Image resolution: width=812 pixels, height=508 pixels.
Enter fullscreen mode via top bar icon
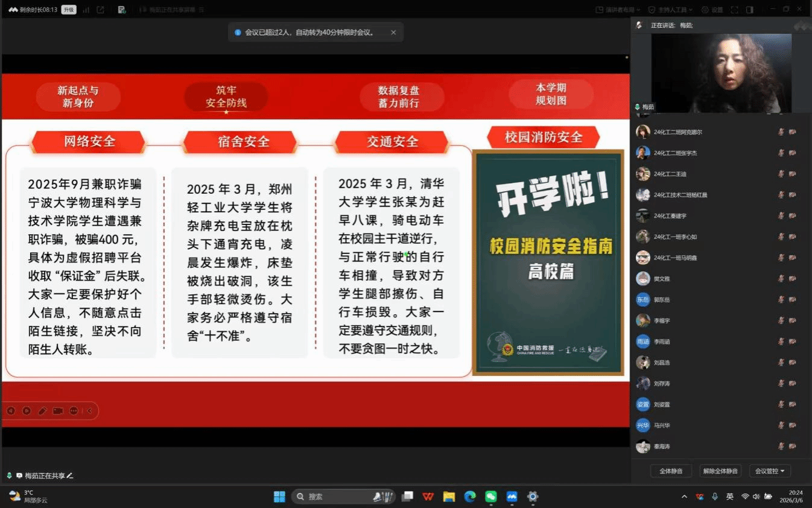[734, 10]
